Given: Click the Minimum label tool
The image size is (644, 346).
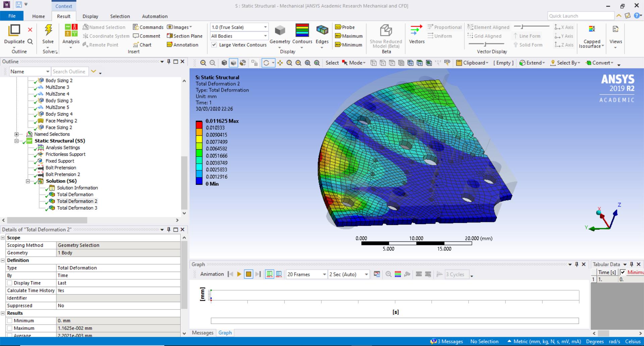Looking at the screenshot, I should pyautogui.click(x=348, y=45).
